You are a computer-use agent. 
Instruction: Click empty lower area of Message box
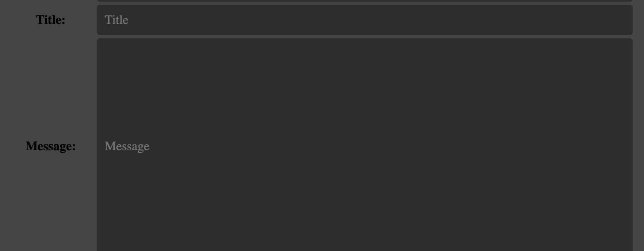(x=364, y=208)
